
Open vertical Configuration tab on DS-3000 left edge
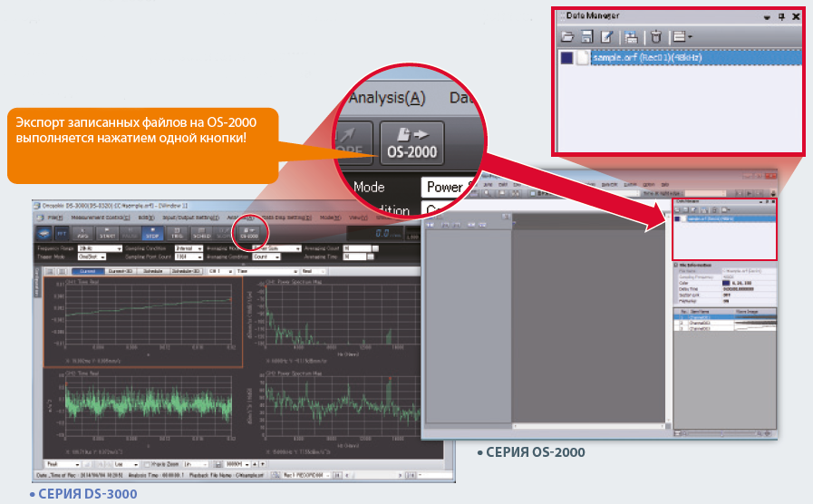(37, 282)
